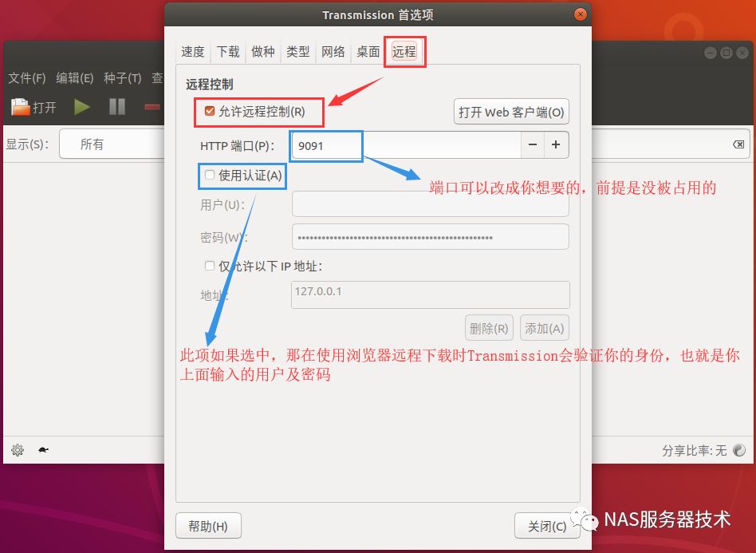The height and width of the screenshot is (553, 756).
Task: Click the 添加(A) address button
Action: pyautogui.click(x=545, y=329)
